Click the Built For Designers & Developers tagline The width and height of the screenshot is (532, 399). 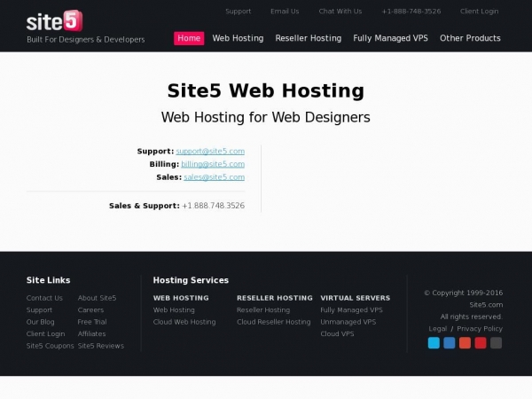(x=86, y=40)
